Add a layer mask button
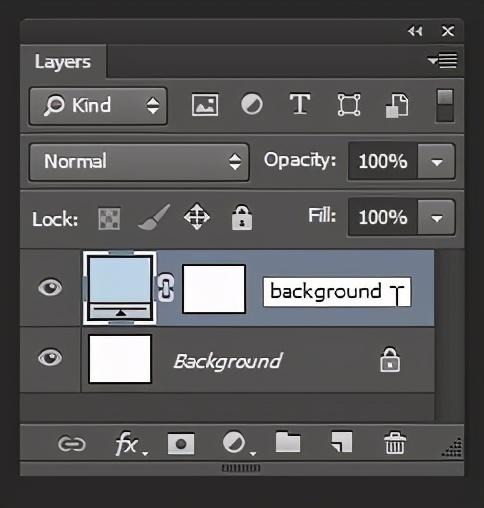 point(181,444)
